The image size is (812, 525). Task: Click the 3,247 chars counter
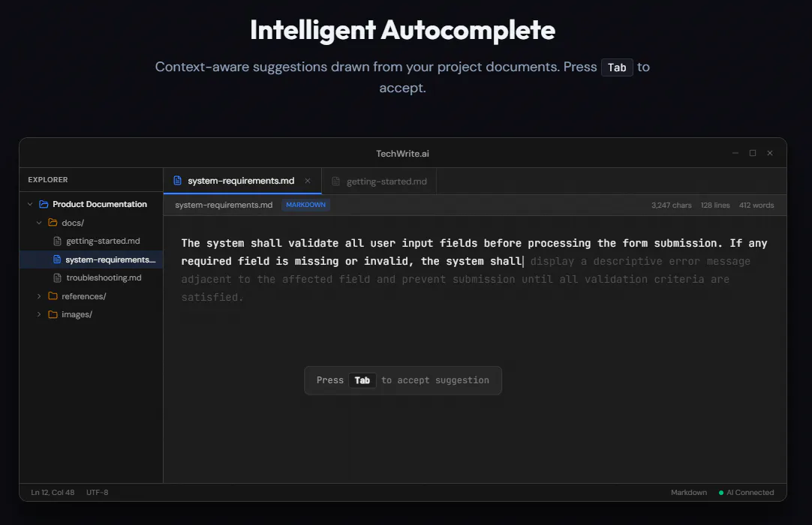[671, 205]
